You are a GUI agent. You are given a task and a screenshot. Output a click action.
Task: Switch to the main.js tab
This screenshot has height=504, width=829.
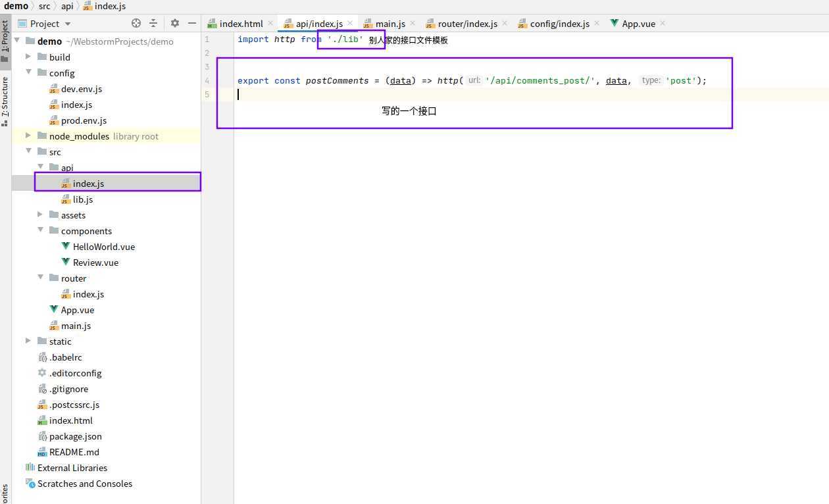click(390, 24)
